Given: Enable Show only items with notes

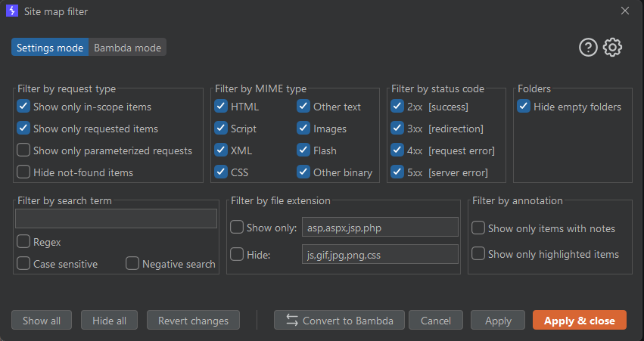Looking at the screenshot, I should tap(478, 228).
